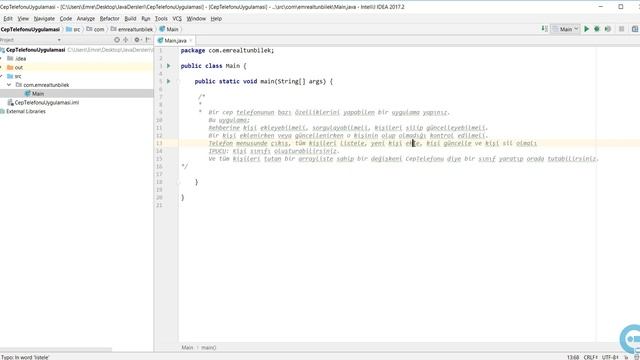
Task: Click the gray Stop button in toolbar
Action: (x=622, y=29)
